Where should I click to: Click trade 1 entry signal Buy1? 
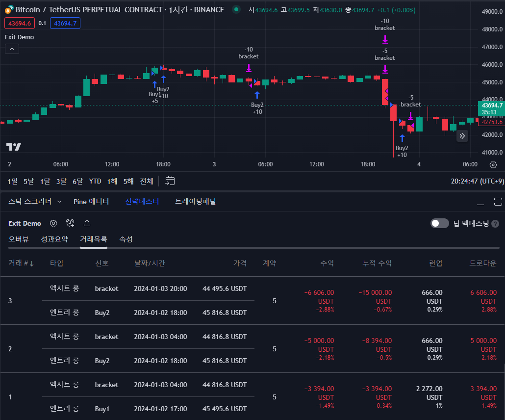point(102,409)
